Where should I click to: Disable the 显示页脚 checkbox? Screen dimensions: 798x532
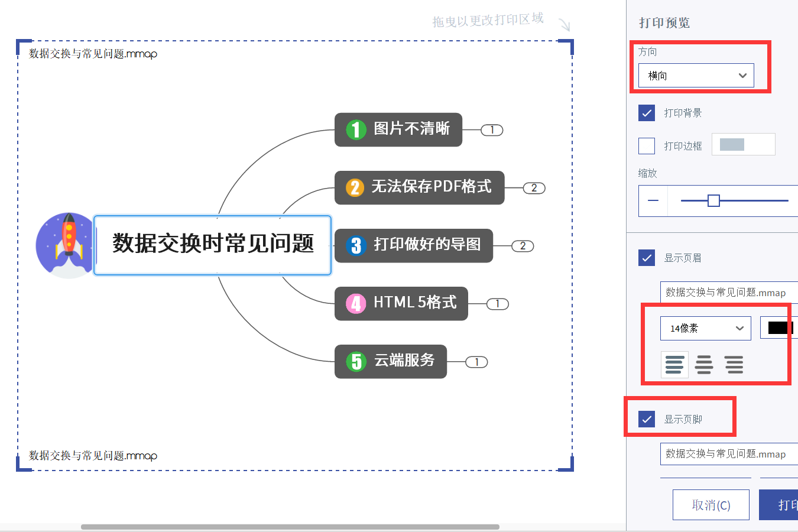point(647,419)
